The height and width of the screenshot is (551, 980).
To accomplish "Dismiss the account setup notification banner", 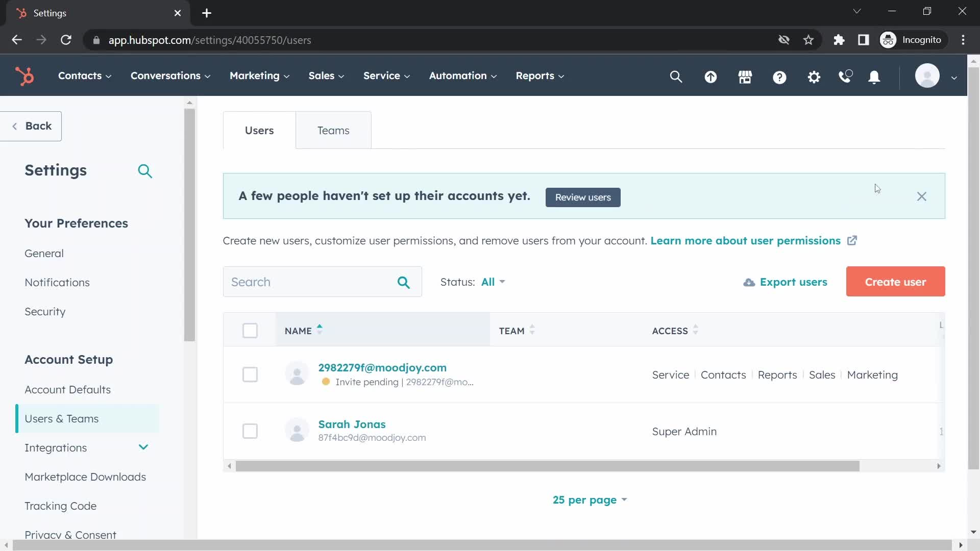I will coord(921,196).
